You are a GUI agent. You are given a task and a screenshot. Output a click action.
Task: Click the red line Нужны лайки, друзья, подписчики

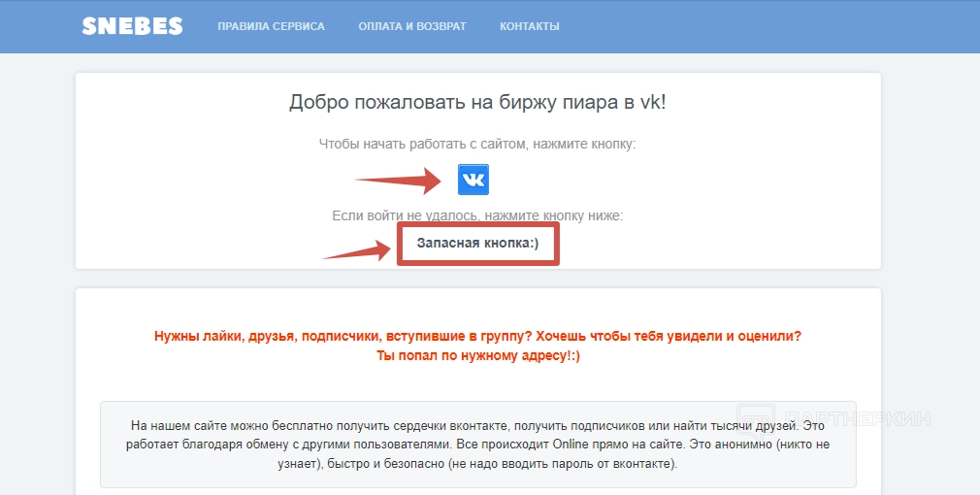tap(477, 336)
